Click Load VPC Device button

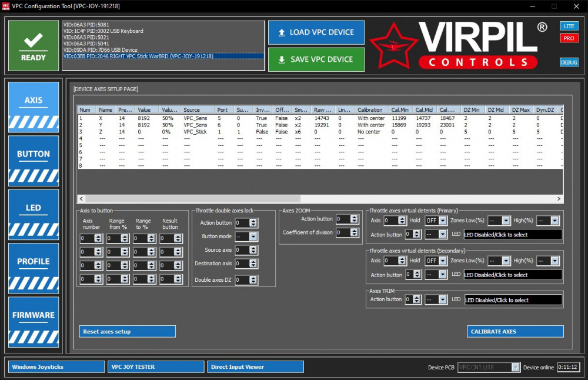click(316, 32)
